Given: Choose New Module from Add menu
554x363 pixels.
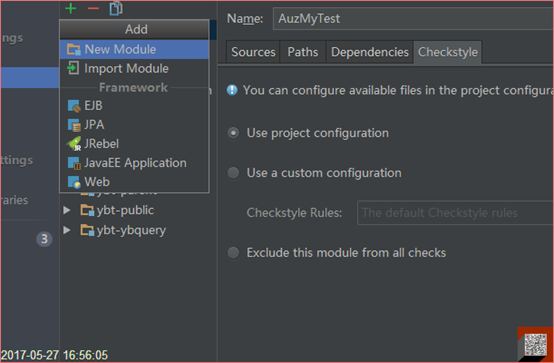Looking at the screenshot, I should tap(134, 49).
